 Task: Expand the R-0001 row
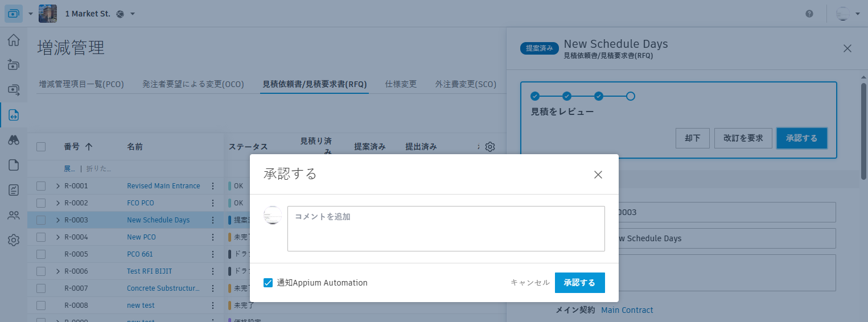pos(58,186)
